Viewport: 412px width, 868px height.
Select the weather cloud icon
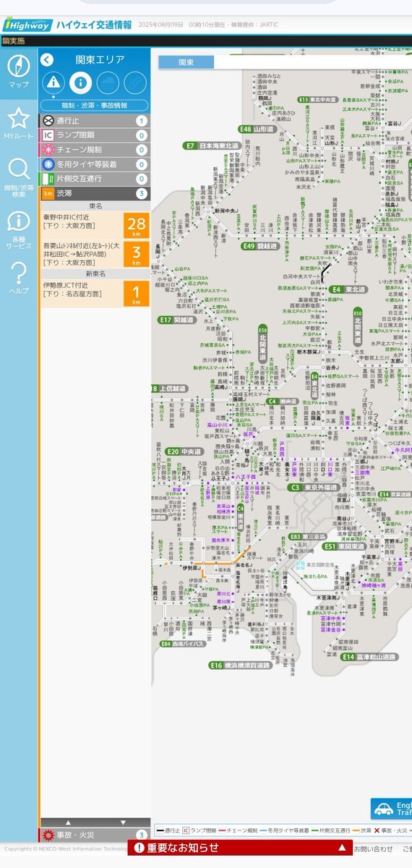[x=108, y=84]
